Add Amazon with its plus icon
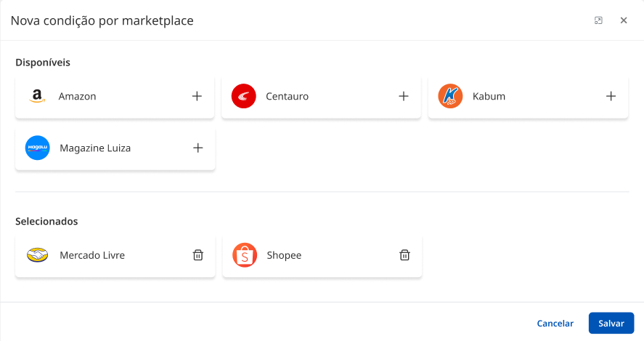Image resolution: width=644 pixels, height=341 pixels. [x=197, y=96]
